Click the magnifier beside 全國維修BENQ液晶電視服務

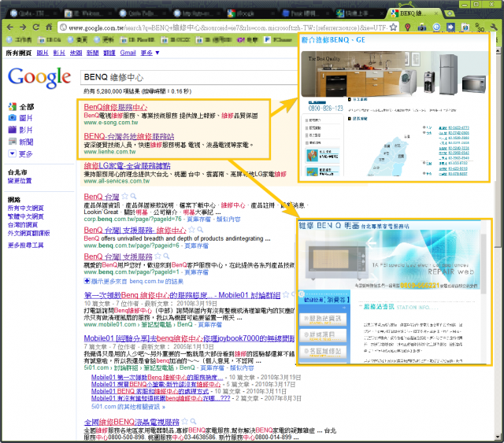(193, 421)
